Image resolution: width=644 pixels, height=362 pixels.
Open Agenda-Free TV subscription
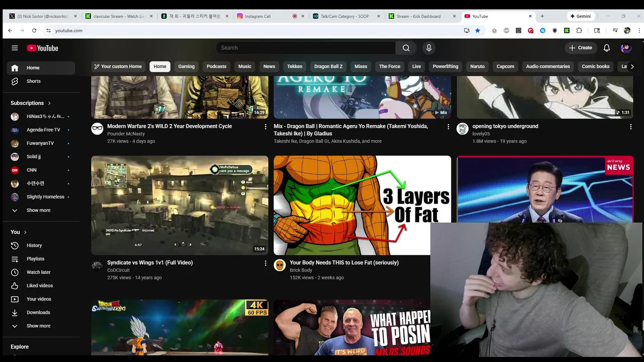tap(41, 130)
